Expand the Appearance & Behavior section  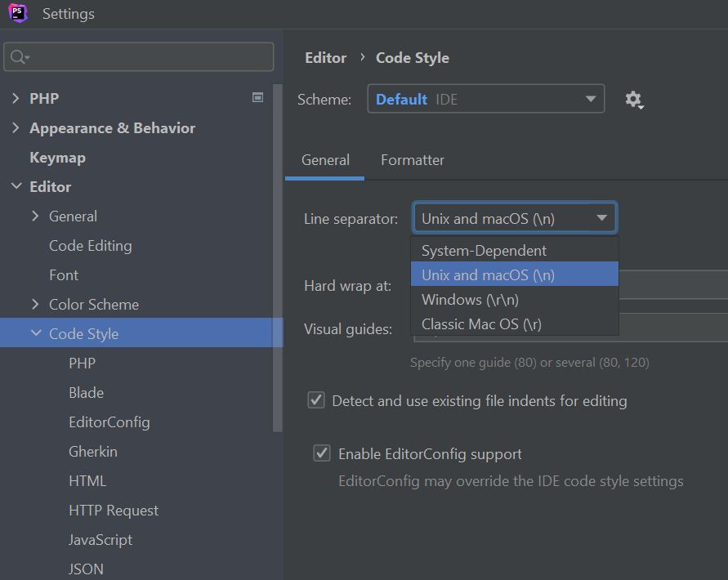coord(16,128)
